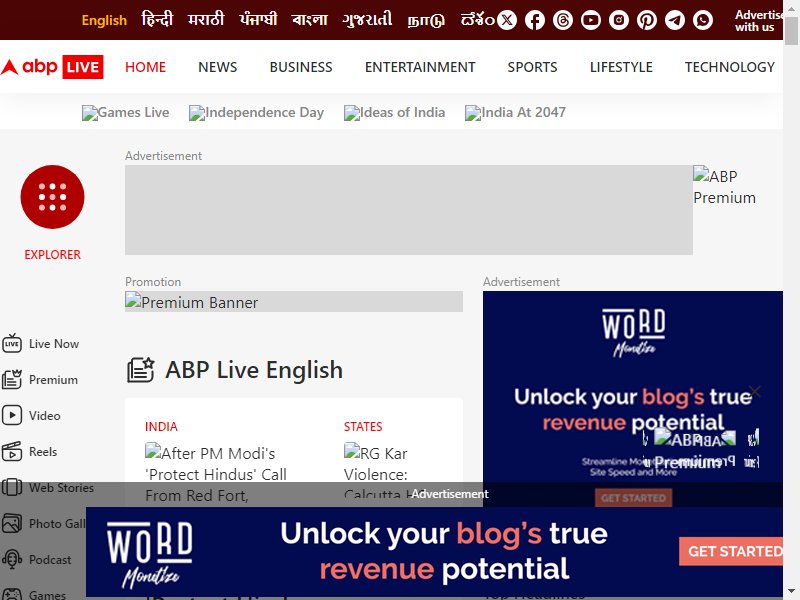Click the Web Stories sidebar icon
Screen dimensions: 800x600
[x=12, y=487]
